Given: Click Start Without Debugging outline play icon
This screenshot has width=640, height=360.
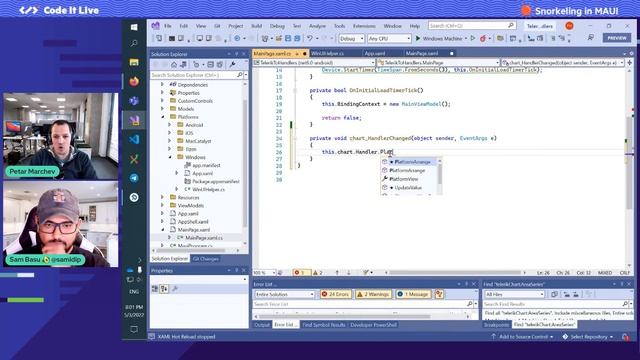Looking at the screenshot, I should point(473,38).
